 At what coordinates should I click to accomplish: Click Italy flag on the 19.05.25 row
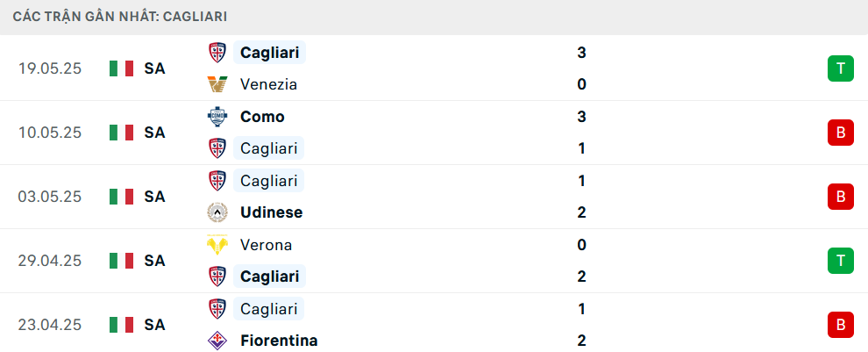click(121, 68)
